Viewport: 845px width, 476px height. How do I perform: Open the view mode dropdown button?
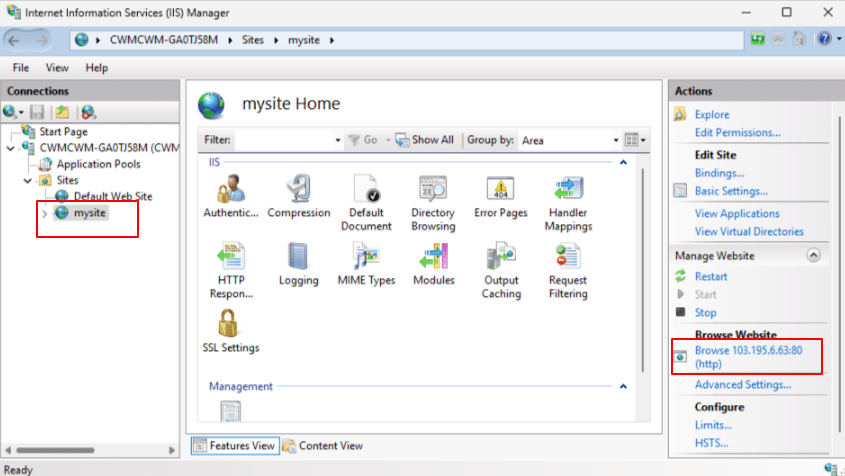click(x=635, y=140)
